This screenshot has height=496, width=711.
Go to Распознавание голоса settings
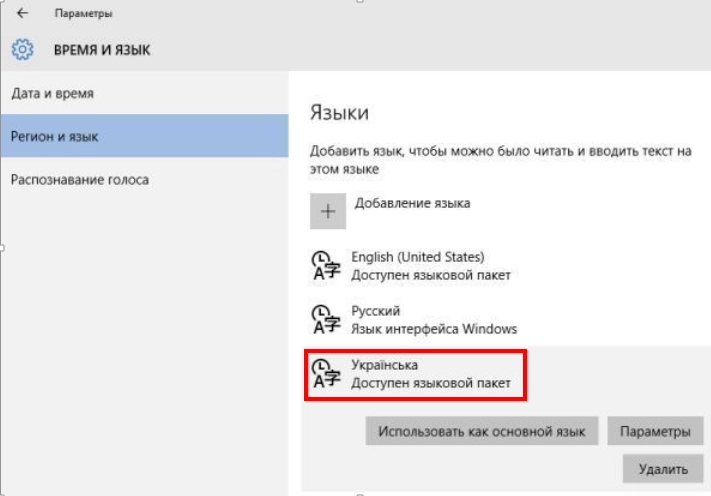point(80,180)
